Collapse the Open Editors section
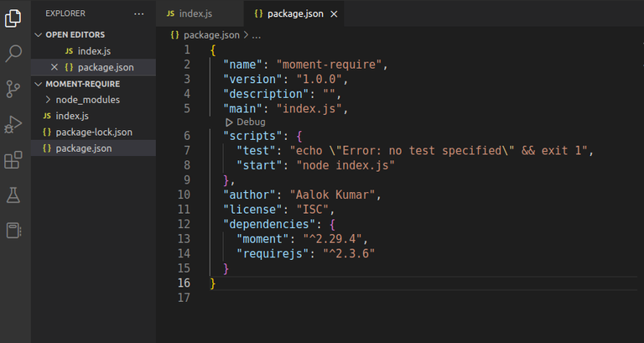This screenshot has height=343, width=644. tap(38, 34)
